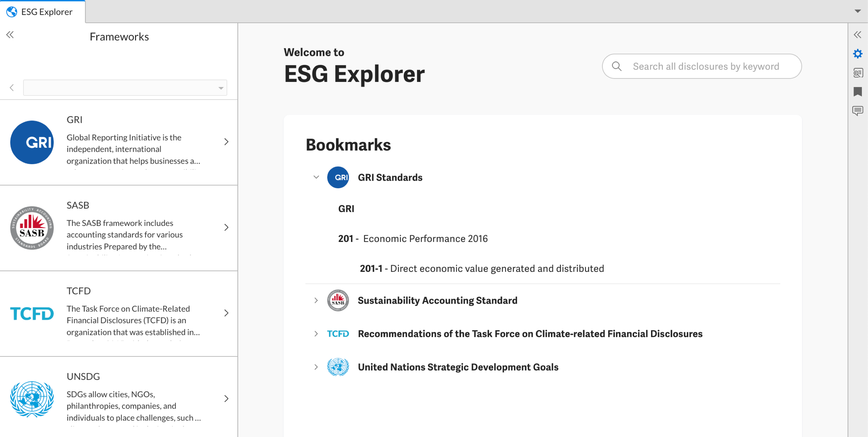The image size is (868, 437).
Task: Click the GRI framework logo
Action: point(32,142)
